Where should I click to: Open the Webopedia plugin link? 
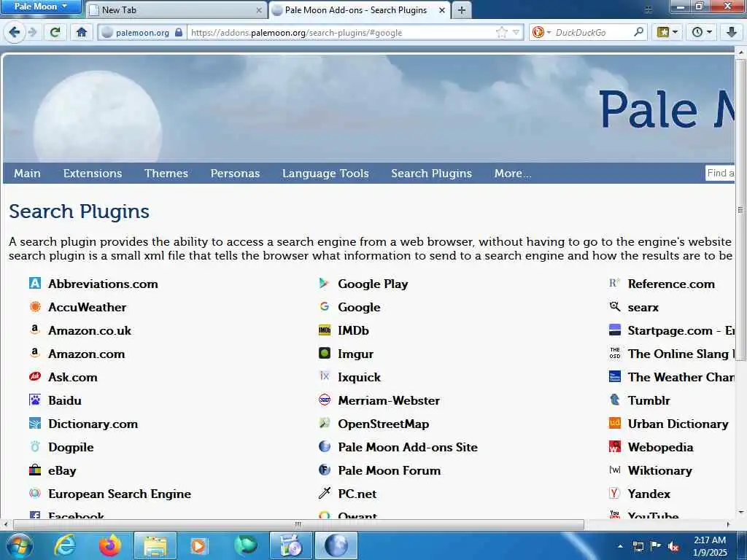660,447
